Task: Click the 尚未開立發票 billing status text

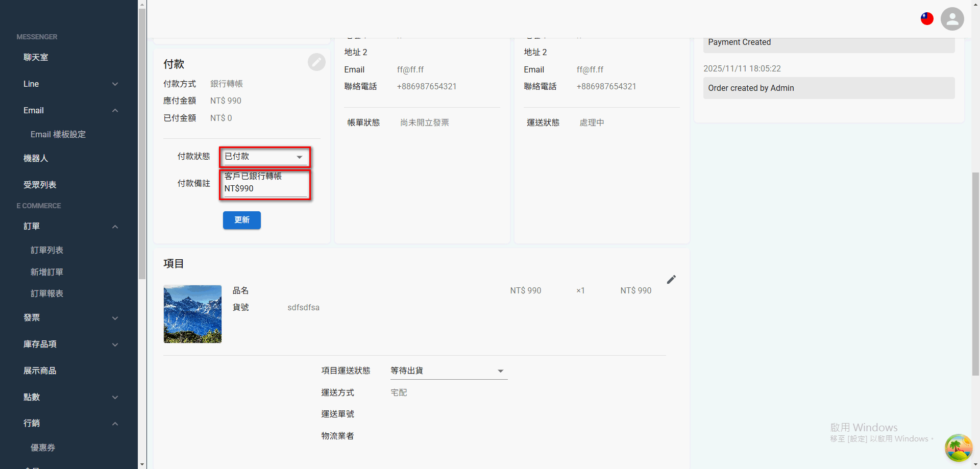Action: click(x=425, y=122)
